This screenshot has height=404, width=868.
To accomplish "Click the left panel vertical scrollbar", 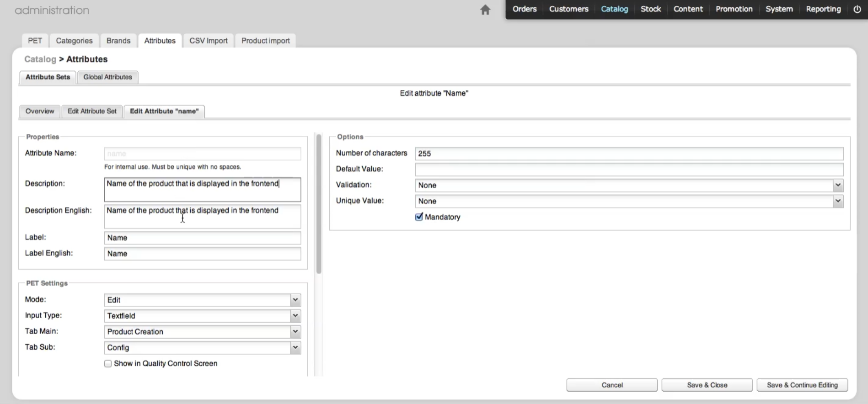I will click(x=319, y=204).
